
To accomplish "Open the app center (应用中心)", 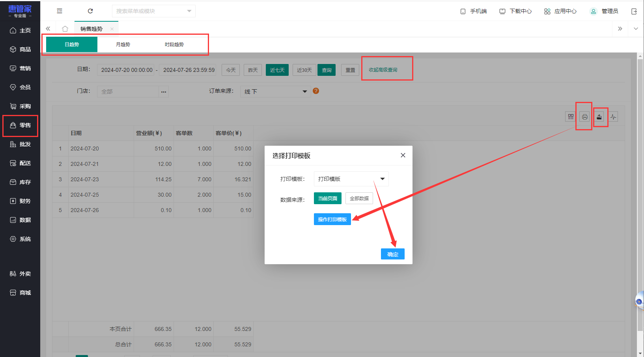I will pos(560,11).
